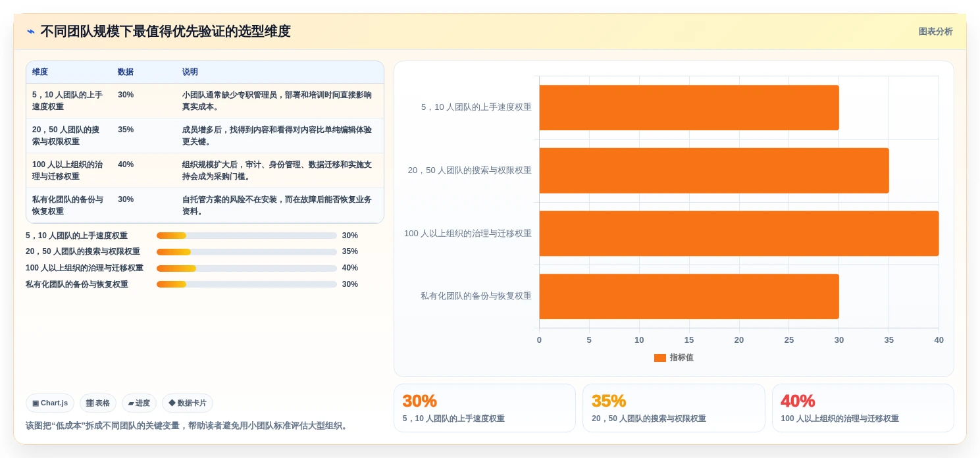Click the 图表分析 label in the header
The height and width of the screenshot is (458, 980).
(935, 32)
